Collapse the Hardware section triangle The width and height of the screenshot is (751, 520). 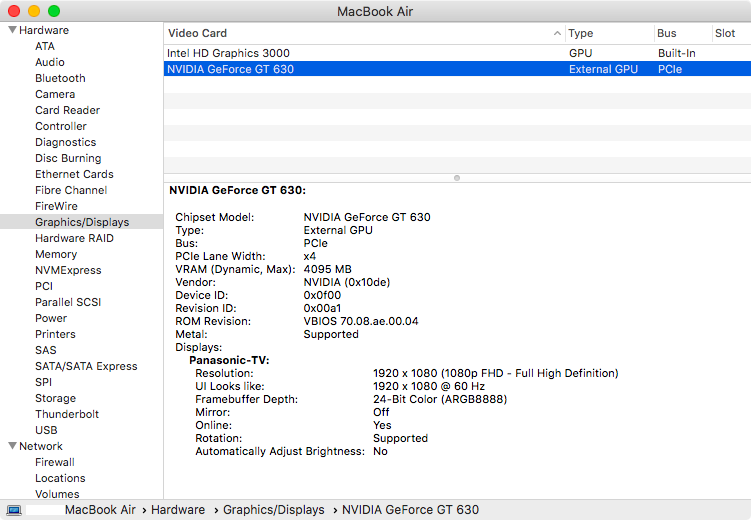coord(13,30)
